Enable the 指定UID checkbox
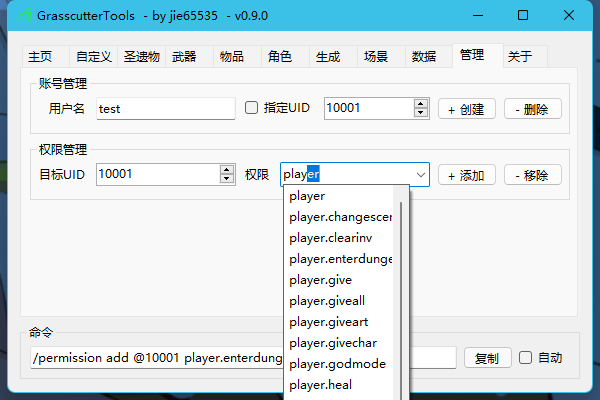This screenshot has height=400, width=600. [252, 108]
